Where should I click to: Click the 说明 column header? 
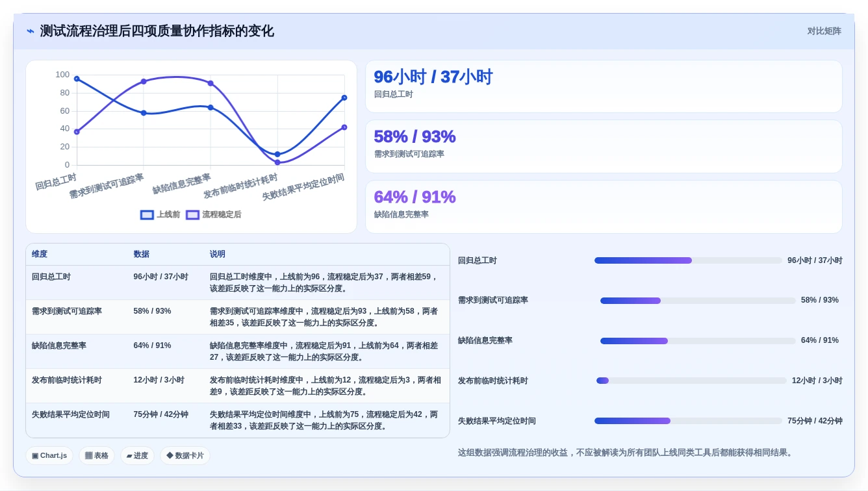(x=218, y=254)
